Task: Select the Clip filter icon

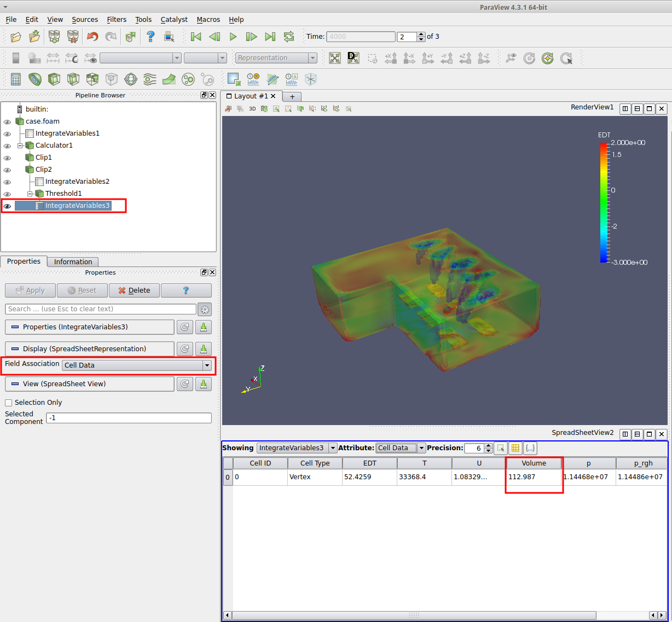Action: pos(54,79)
